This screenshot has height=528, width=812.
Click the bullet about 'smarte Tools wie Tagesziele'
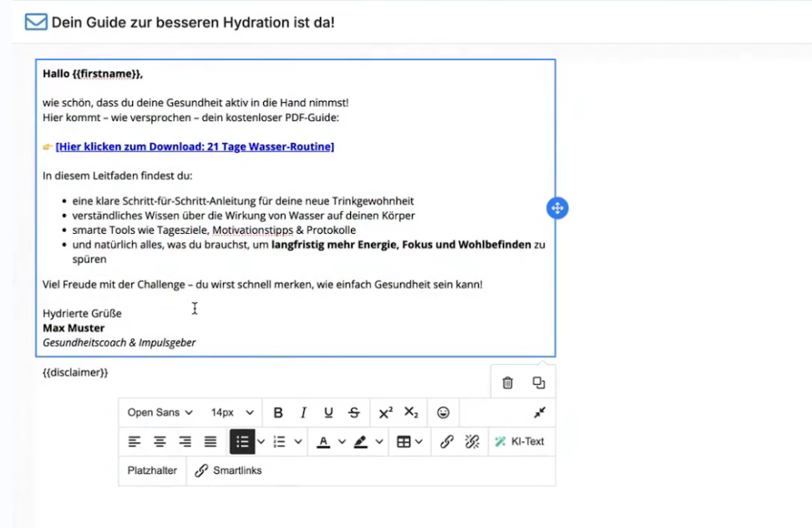(x=214, y=230)
